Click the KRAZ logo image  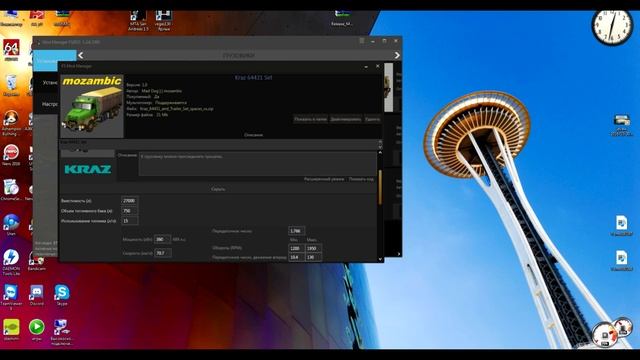88,169
